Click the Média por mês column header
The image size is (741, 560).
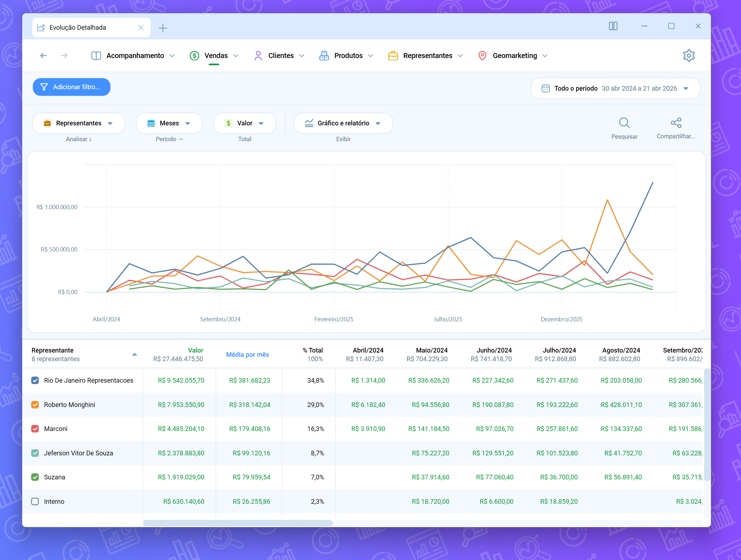pos(247,354)
